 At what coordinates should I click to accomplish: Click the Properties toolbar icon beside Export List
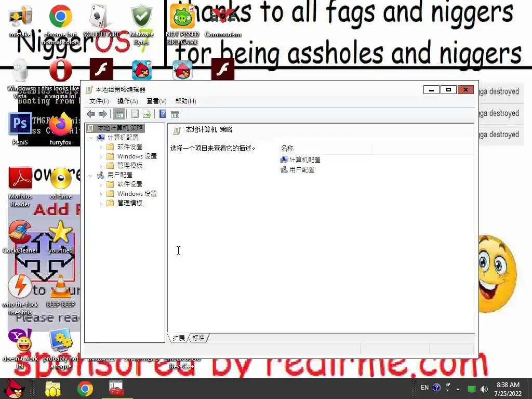135,114
